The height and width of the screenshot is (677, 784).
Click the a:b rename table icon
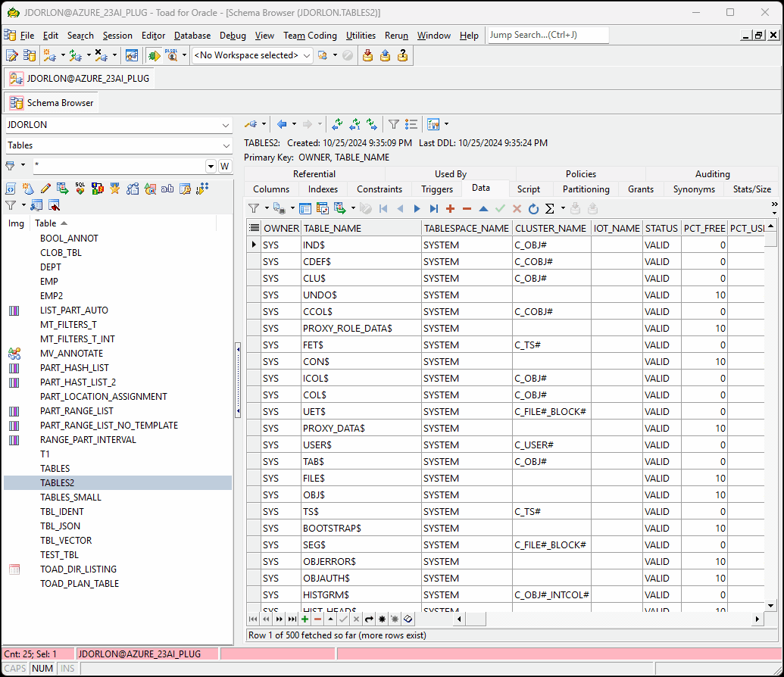(167, 189)
